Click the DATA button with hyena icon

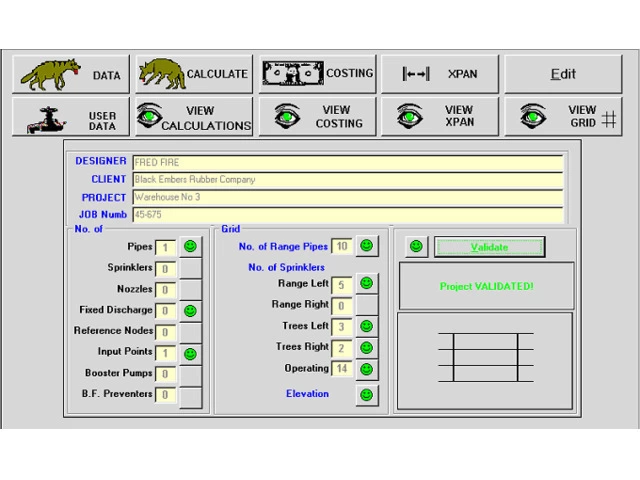[71, 74]
